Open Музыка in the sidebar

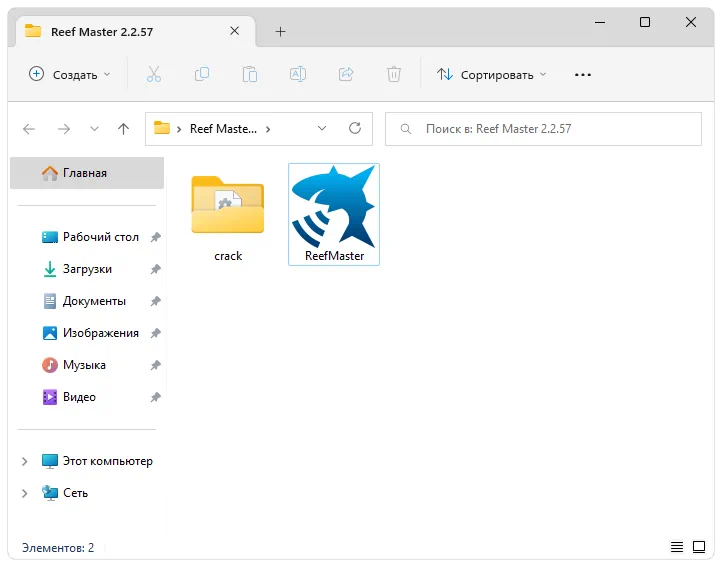[74, 365]
